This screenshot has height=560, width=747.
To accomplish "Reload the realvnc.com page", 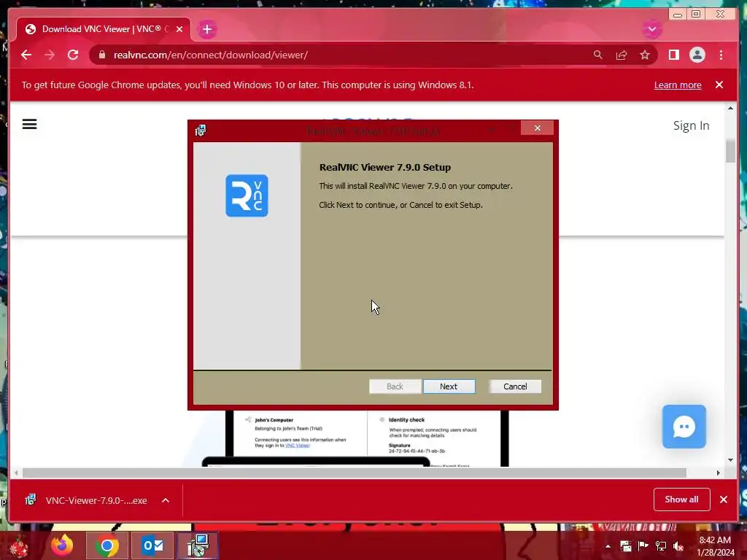I will click(73, 55).
